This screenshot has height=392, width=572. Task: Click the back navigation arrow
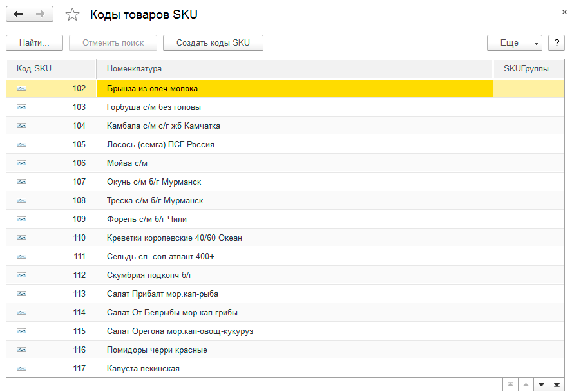pos(18,14)
